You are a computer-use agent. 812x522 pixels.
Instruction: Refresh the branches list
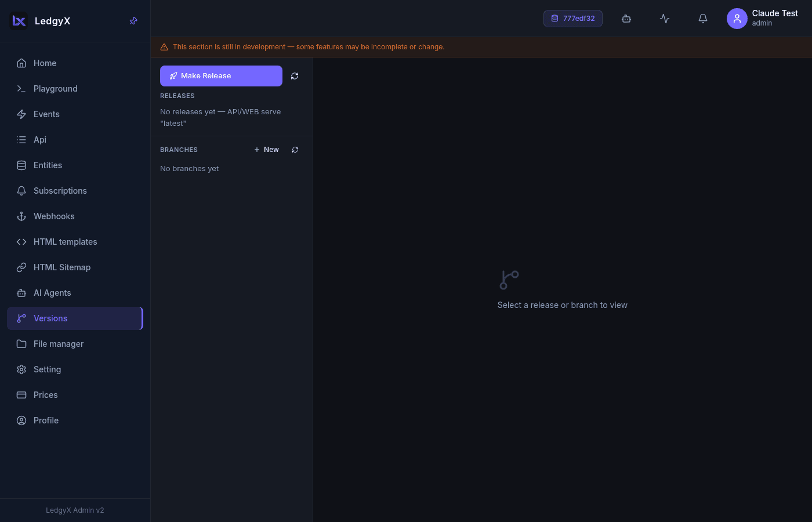pos(295,150)
